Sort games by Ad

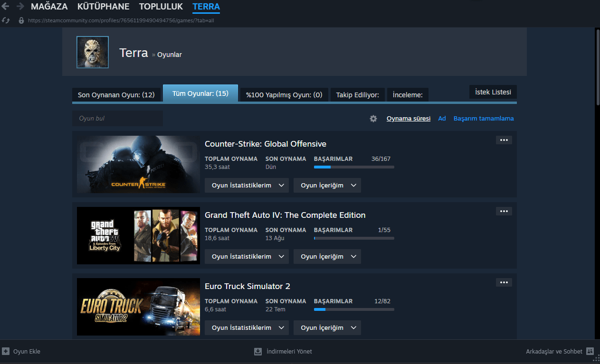[x=442, y=118]
